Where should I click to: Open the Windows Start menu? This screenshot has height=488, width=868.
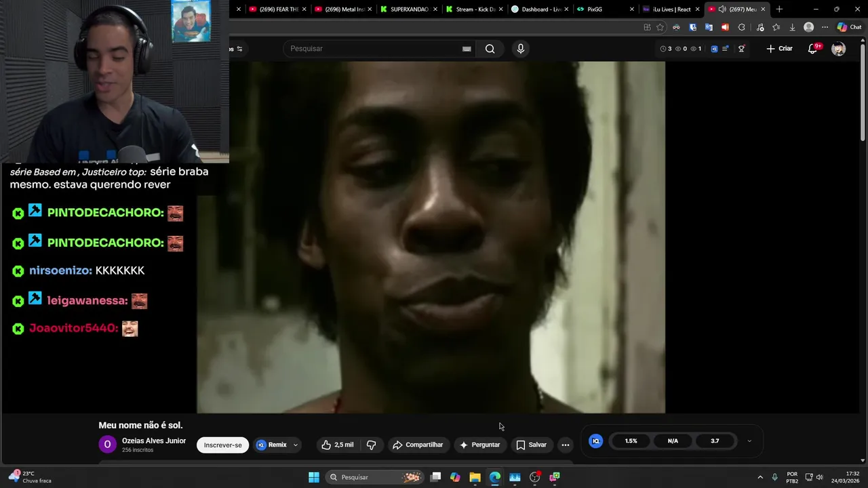coord(314,477)
